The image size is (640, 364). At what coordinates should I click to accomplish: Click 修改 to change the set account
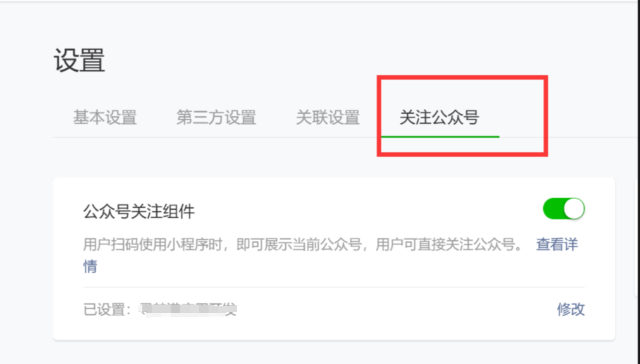pos(571,309)
